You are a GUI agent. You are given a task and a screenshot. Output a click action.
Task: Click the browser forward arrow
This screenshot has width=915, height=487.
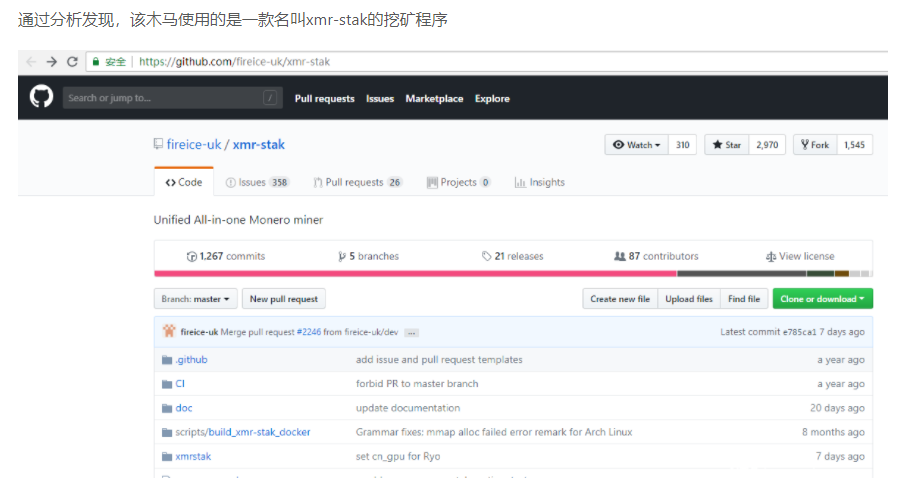pyautogui.click(x=52, y=62)
